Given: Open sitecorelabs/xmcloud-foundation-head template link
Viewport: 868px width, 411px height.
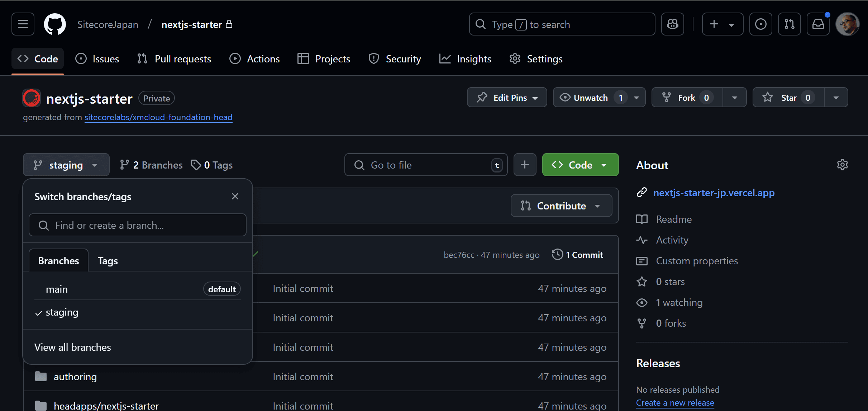Looking at the screenshot, I should click(158, 117).
